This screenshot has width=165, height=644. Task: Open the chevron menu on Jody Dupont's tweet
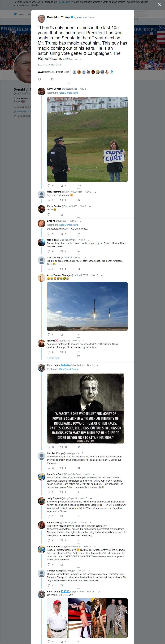(91, 498)
